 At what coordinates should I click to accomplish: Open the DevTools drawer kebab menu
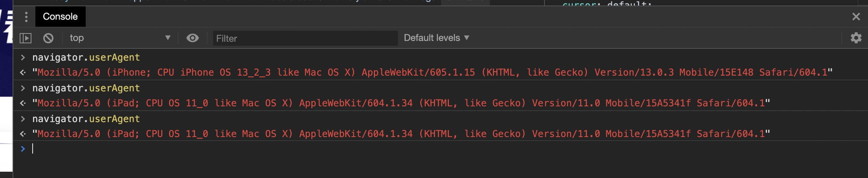tap(26, 17)
